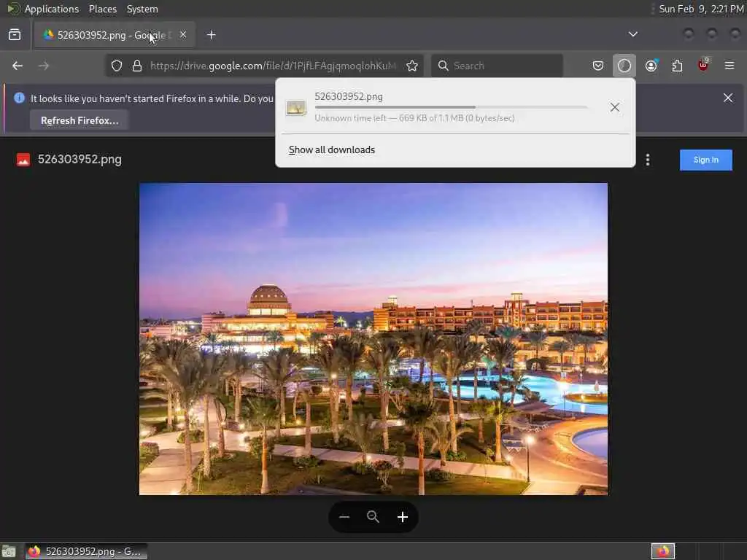This screenshot has width=747, height=560.
Task: Click the resort image preview
Action: tap(373, 339)
